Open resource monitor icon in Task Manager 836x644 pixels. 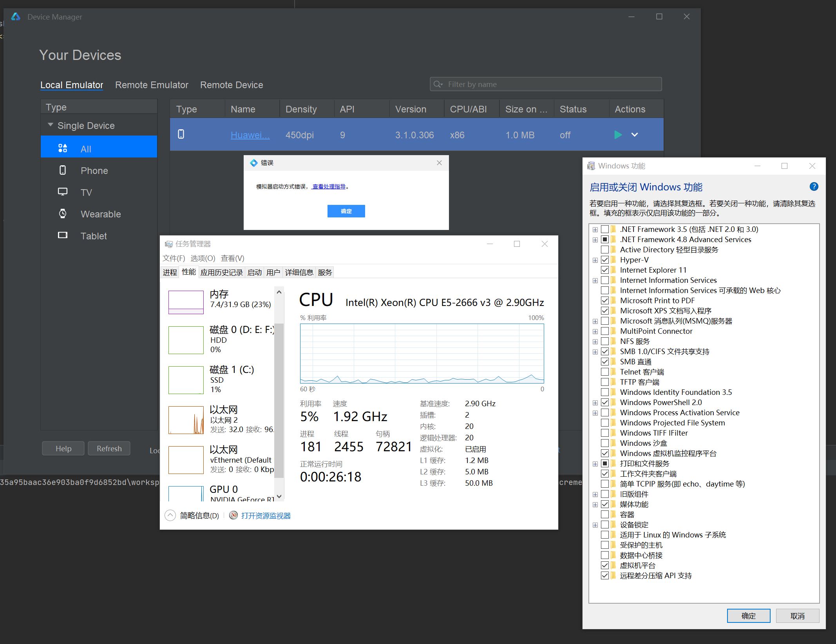(x=233, y=516)
